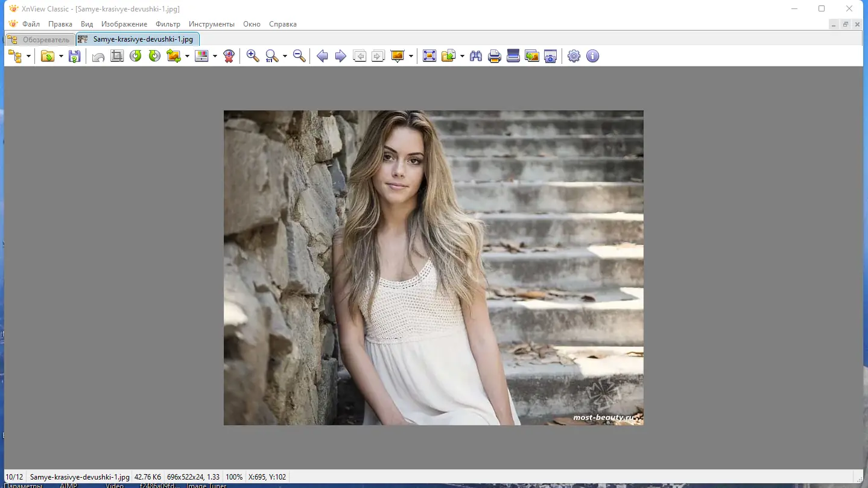Open the Изображение menu
This screenshot has width=868, height=488.
pos(124,24)
